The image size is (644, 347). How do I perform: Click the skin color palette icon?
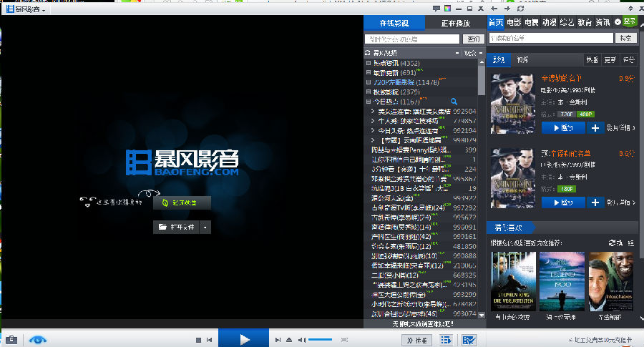click(447, 9)
